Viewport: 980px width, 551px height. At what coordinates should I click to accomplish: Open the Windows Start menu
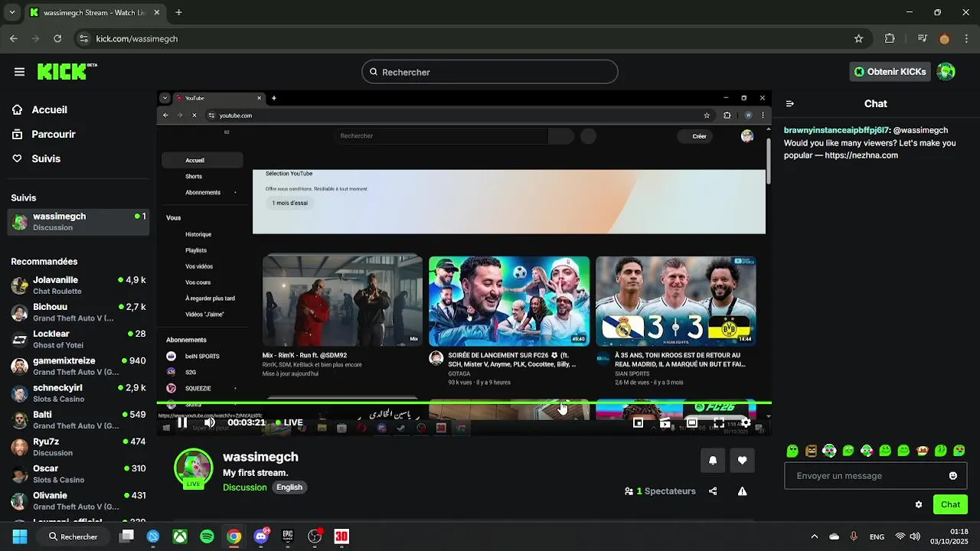point(20,536)
